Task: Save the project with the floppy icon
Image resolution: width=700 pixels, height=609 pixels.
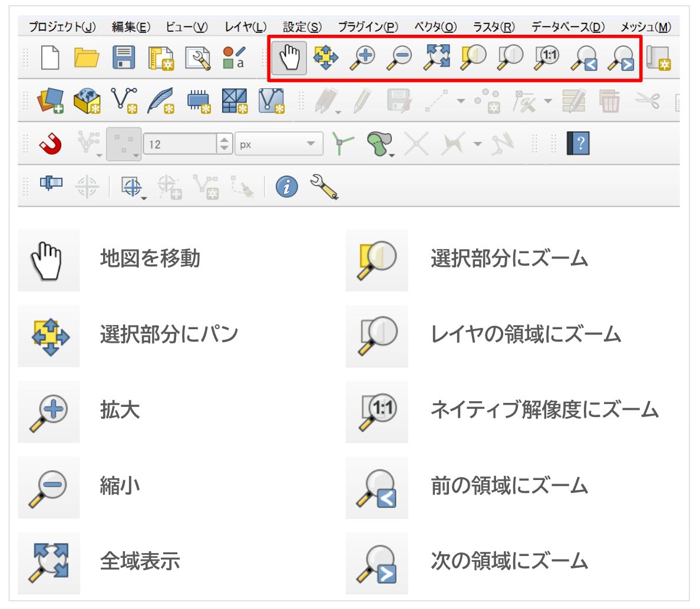Action: point(124,58)
